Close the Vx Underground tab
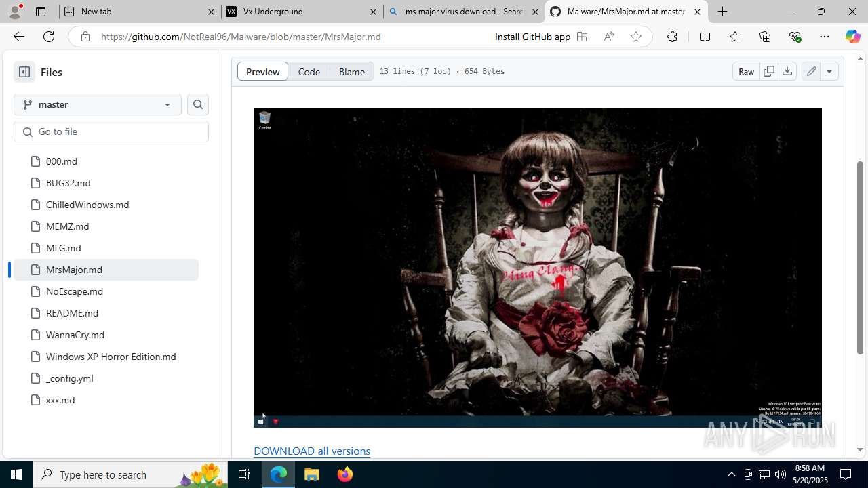The image size is (868, 488). tap(373, 12)
